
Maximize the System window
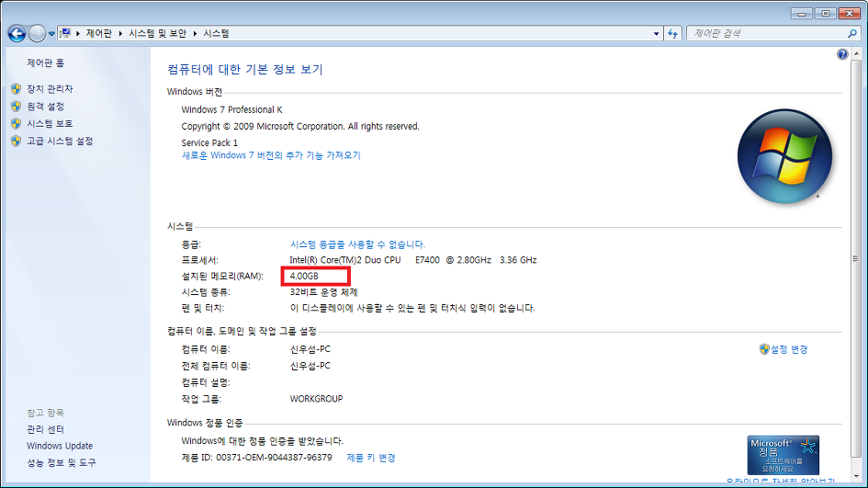[x=826, y=13]
